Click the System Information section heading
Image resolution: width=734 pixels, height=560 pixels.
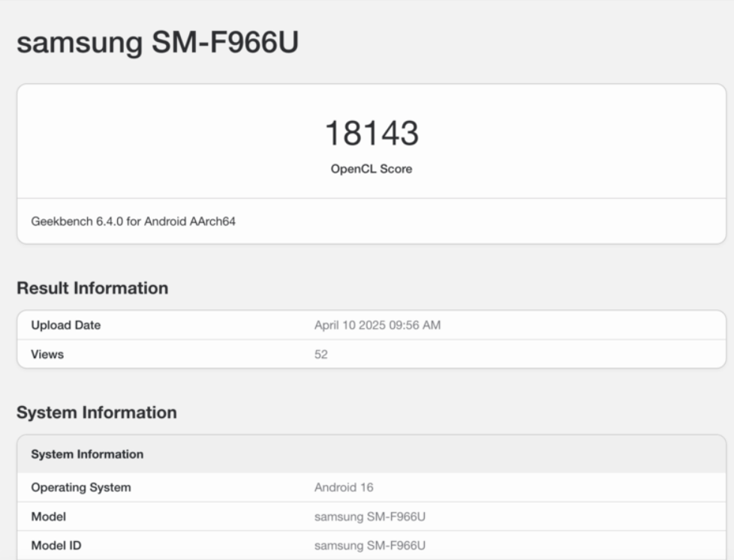[x=97, y=413]
